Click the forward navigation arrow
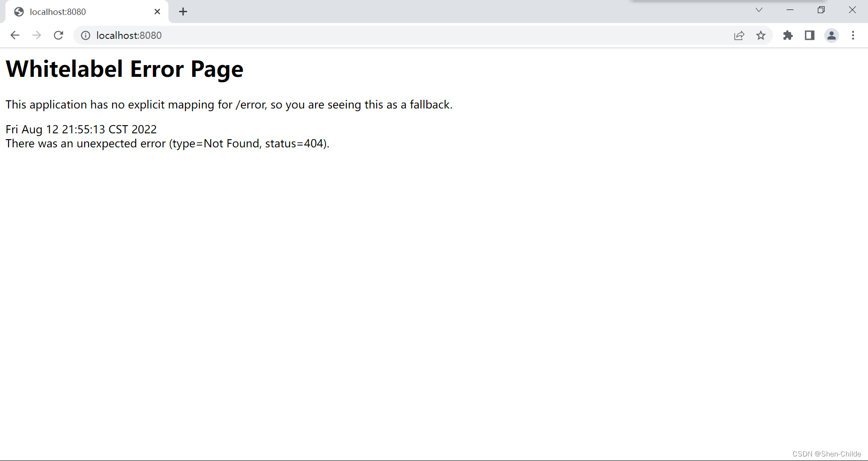The width and height of the screenshot is (868, 461). (x=37, y=35)
